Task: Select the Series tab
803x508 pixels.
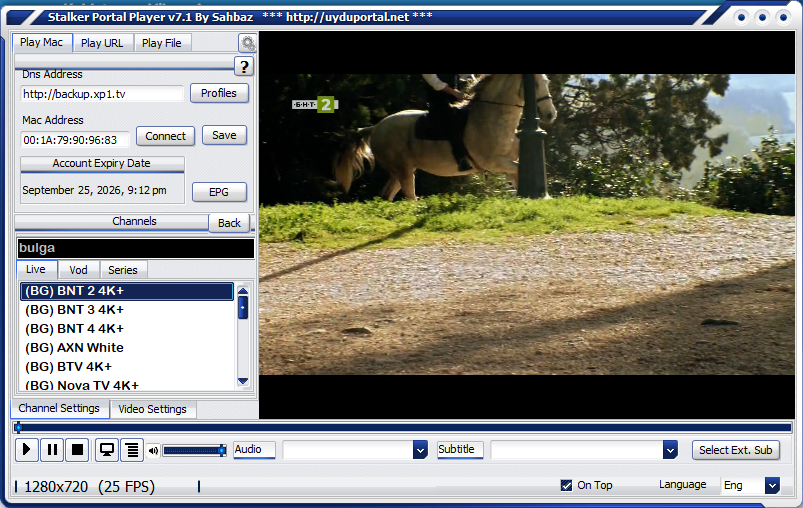Action: coord(123,270)
